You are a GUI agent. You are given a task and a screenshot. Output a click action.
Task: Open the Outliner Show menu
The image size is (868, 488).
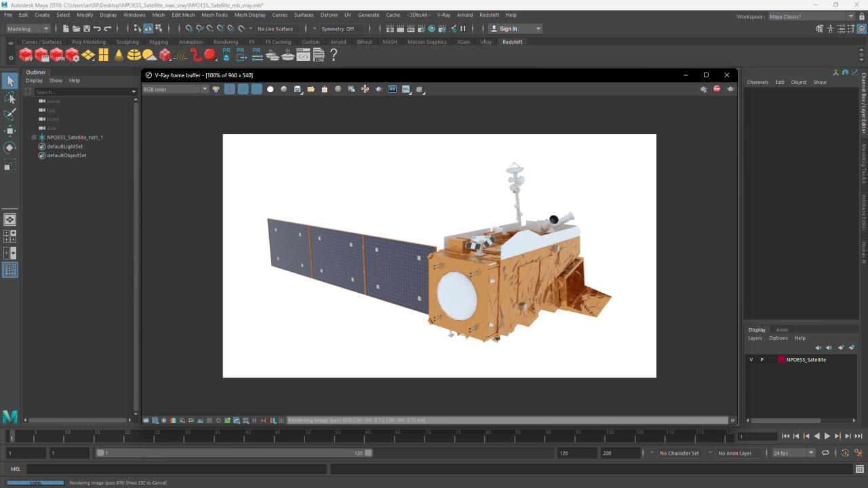tap(56, 81)
